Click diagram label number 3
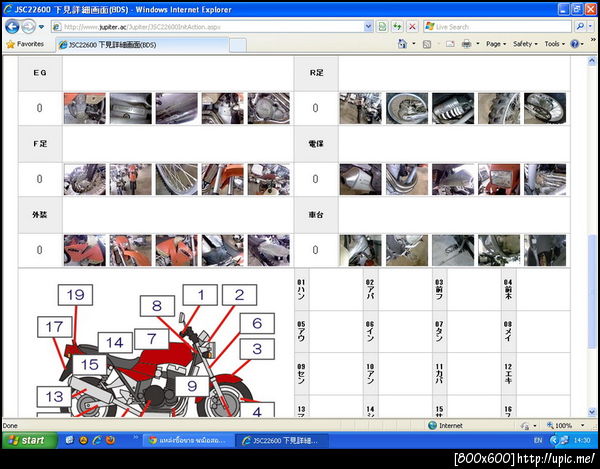This screenshot has width=600, height=469. click(257, 348)
